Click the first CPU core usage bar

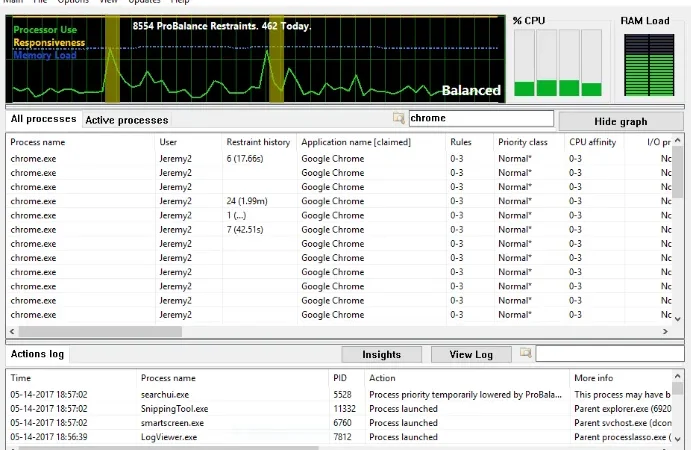coord(524,63)
